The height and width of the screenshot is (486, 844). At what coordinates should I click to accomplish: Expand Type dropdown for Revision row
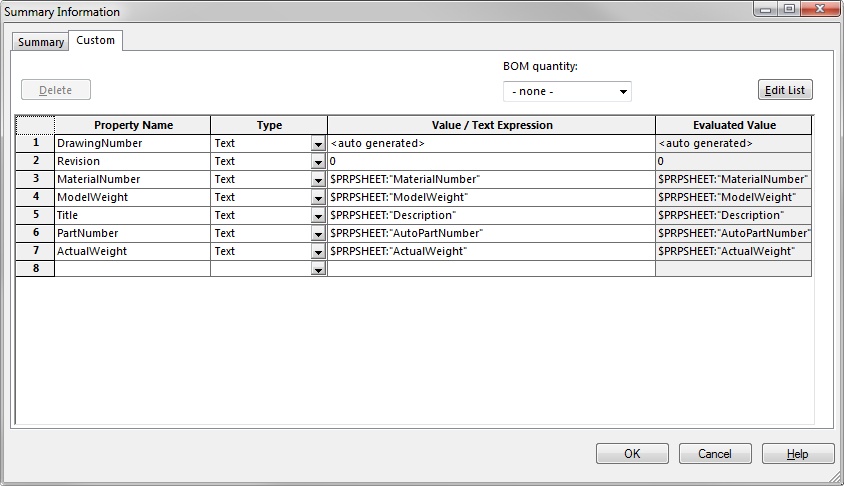318,161
